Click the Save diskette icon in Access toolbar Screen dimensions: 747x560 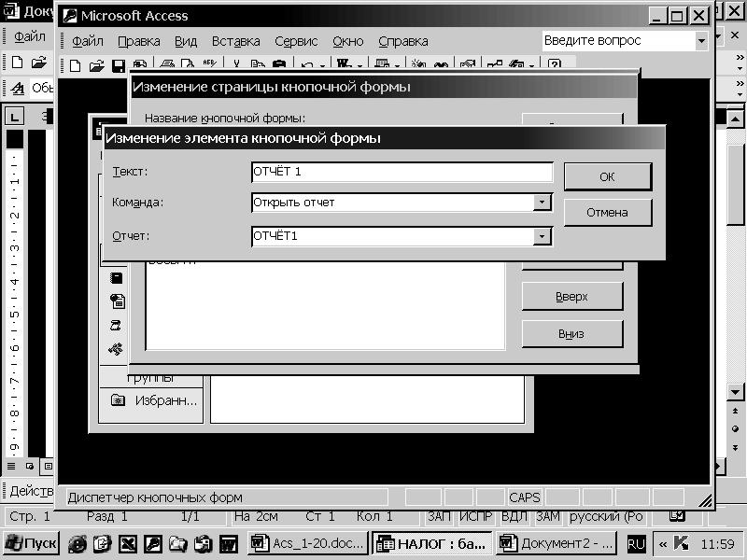click(119, 65)
